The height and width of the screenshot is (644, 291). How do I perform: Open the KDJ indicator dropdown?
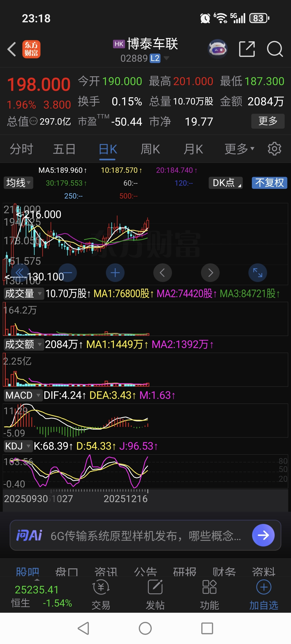pyautogui.click(x=18, y=446)
